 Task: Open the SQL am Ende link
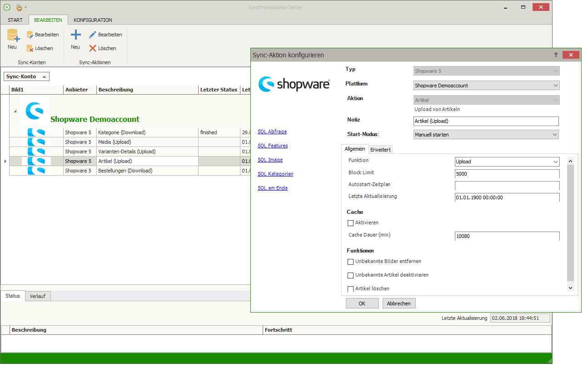click(273, 188)
